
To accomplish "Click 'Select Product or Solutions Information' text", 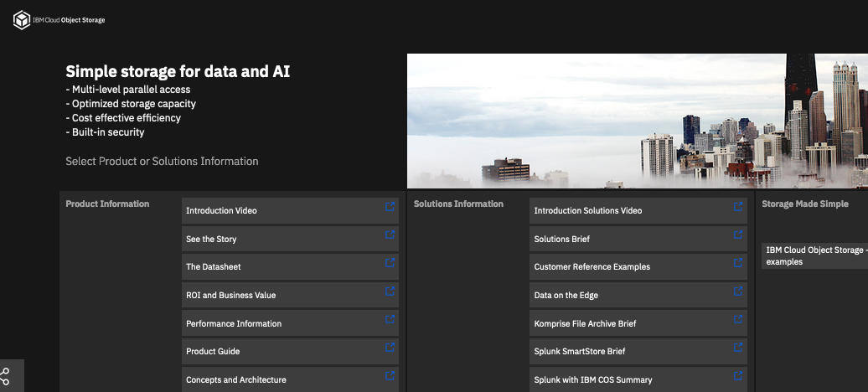I will [x=163, y=161].
